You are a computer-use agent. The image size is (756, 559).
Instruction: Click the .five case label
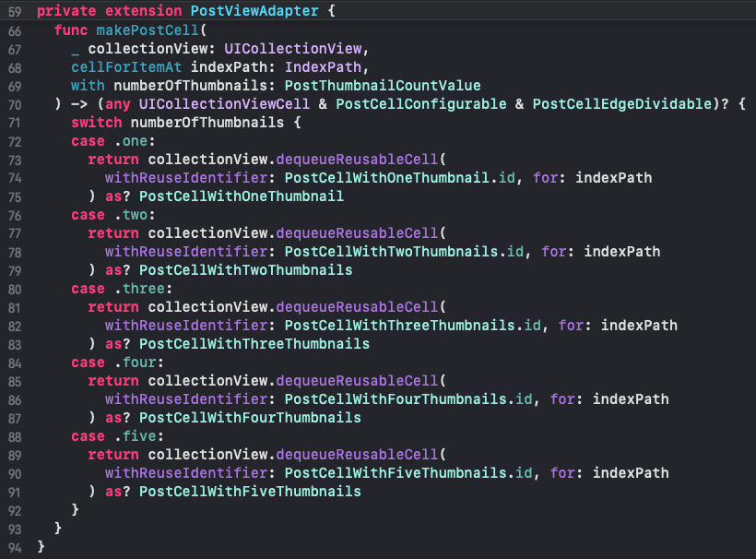coord(136,436)
